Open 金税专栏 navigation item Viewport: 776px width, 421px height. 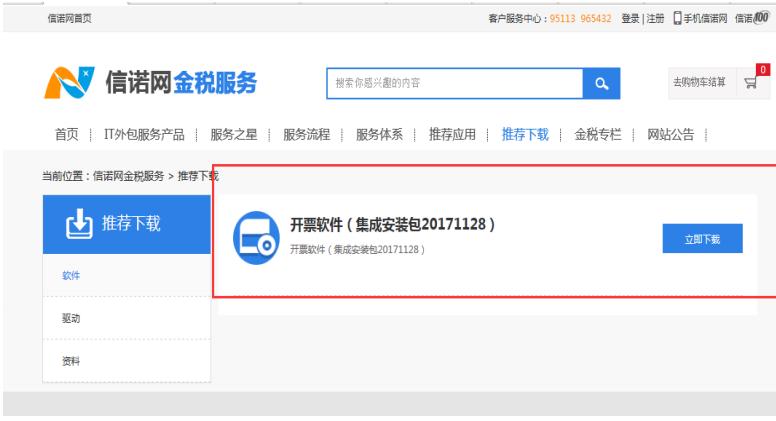point(598,135)
